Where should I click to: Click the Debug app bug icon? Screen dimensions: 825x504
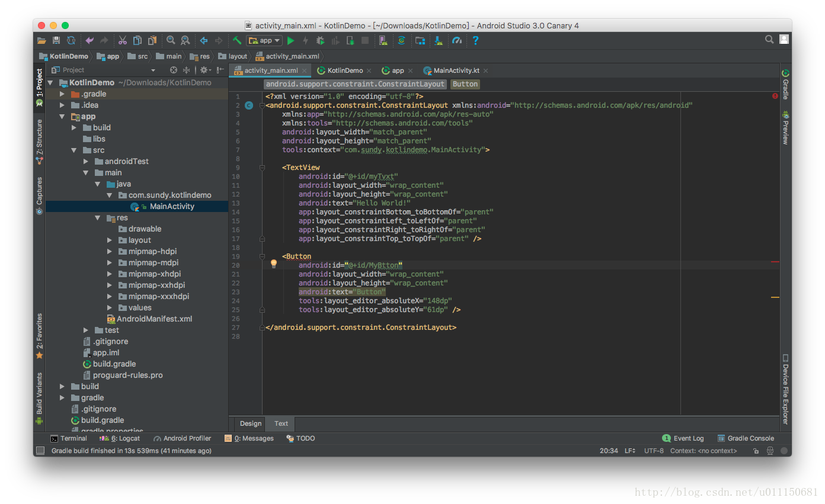click(x=321, y=41)
